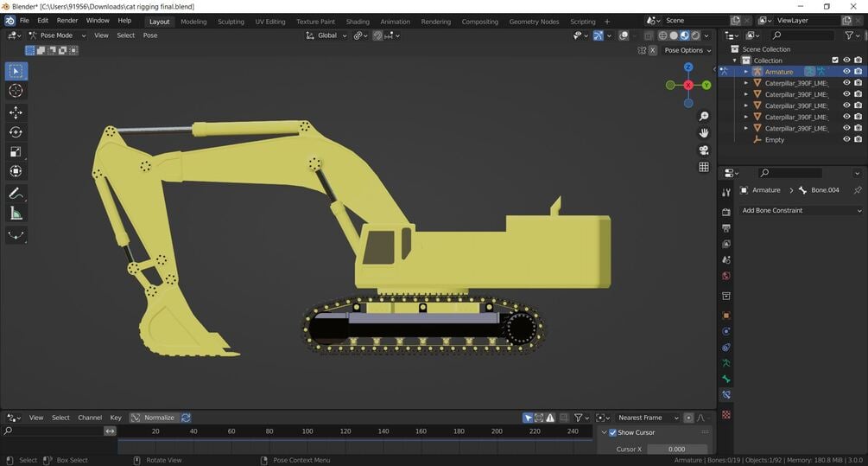This screenshot has height=466, width=868.
Task: Open the Render menu
Action: point(67,21)
